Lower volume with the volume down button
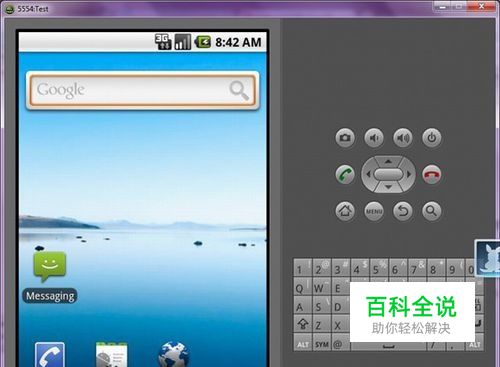This screenshot has width=500, height=367. click(x=374, y=138)
